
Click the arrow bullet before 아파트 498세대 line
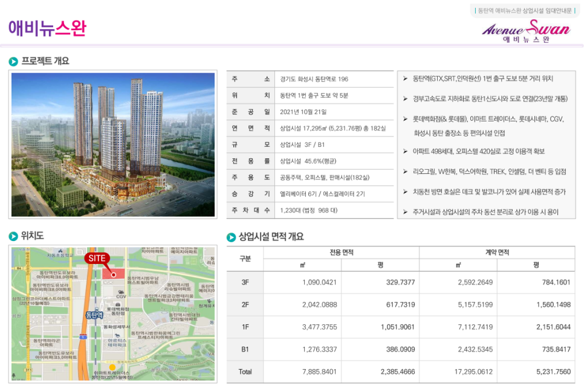(405, 151)
